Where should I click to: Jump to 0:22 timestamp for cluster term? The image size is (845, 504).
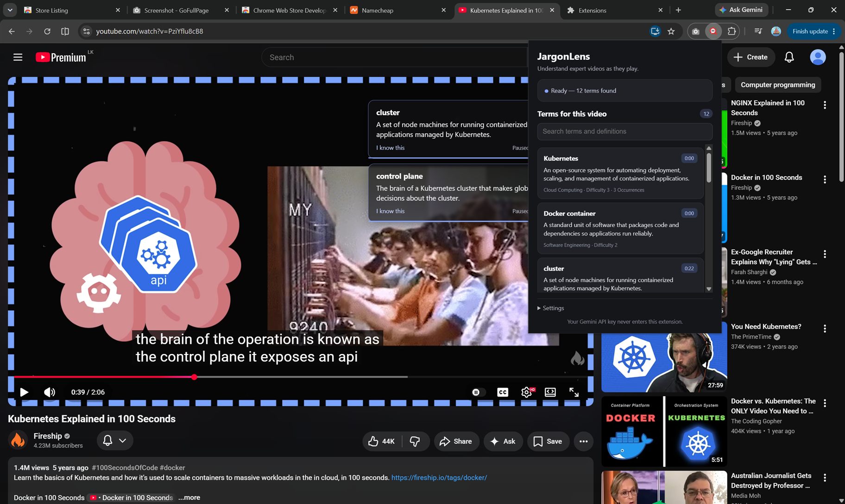tap(689, 268)
